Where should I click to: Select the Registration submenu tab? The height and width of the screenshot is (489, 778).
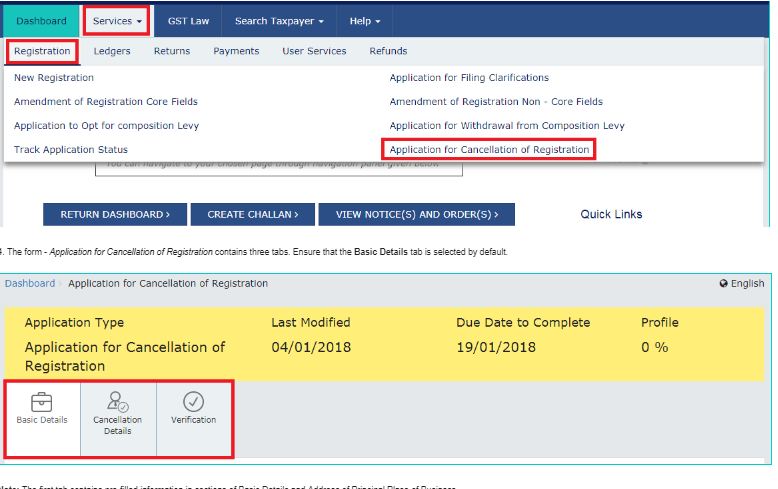(42, 51)
